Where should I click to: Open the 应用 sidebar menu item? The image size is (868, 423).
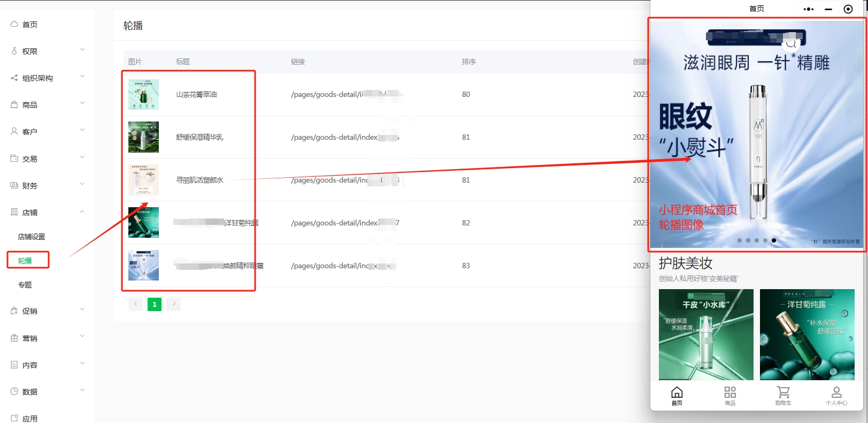pos(30,419)
